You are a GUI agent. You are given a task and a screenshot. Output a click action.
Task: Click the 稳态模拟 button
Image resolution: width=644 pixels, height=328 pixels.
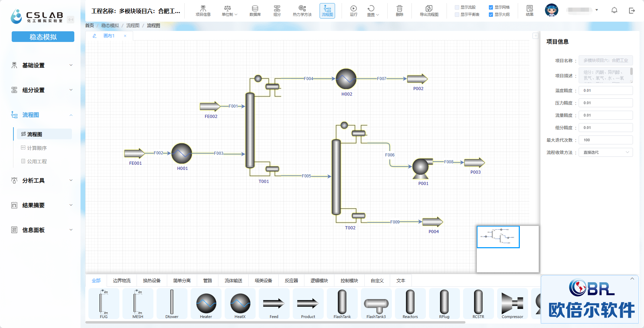pyautogui.click(x=43, y=37)
